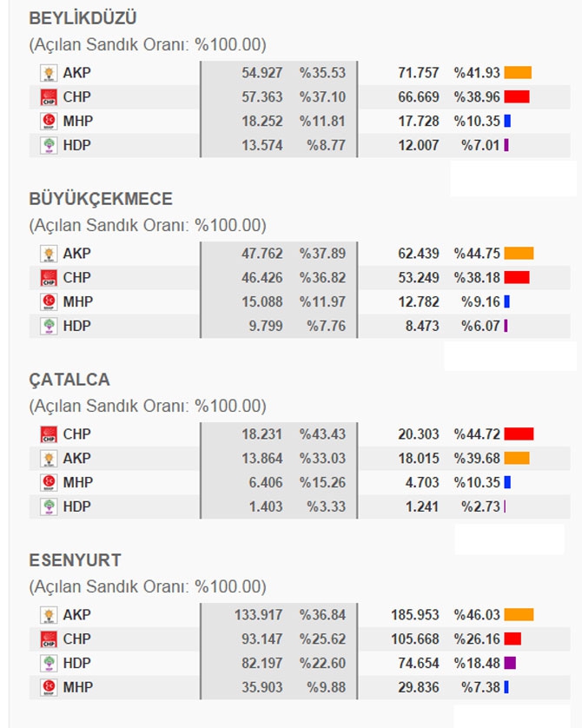Image resolution: width=582 pixels, height=728 pixels.
Task: Click the %44.72 CHP percentage in Çatalca
Action: coord(477,434)
